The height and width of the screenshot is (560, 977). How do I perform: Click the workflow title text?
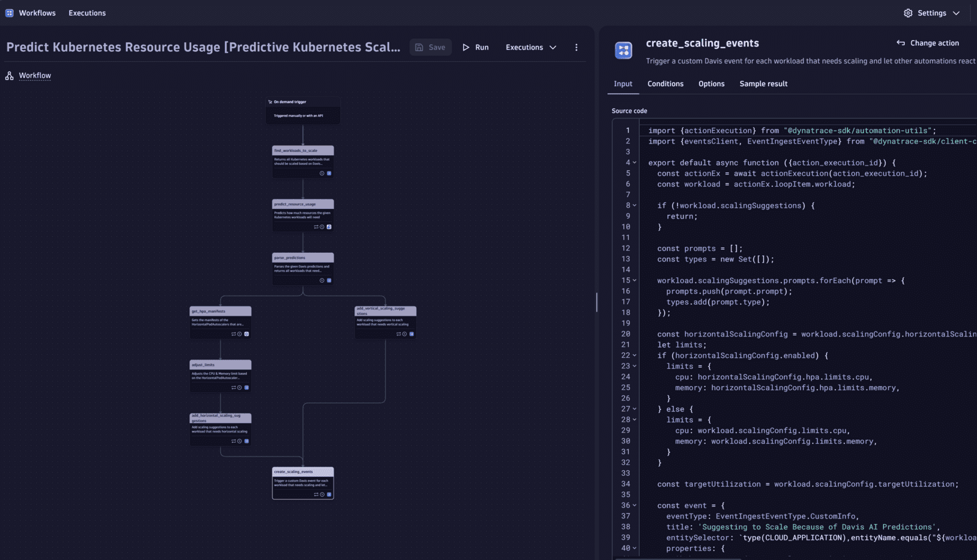[x=203, y=47]
